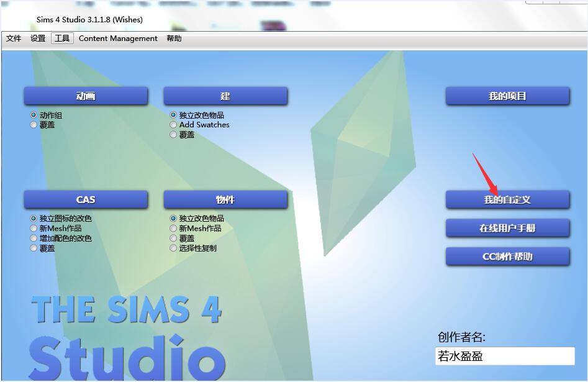Image resolution: width=588 pixels, height=382 pixels.
Task: Open the 文件 menu
Action: (x=14, y=39)
